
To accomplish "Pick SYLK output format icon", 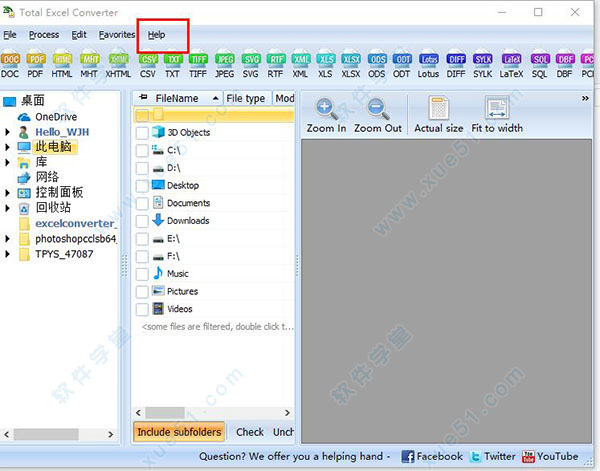I will [x=483, y=65].
